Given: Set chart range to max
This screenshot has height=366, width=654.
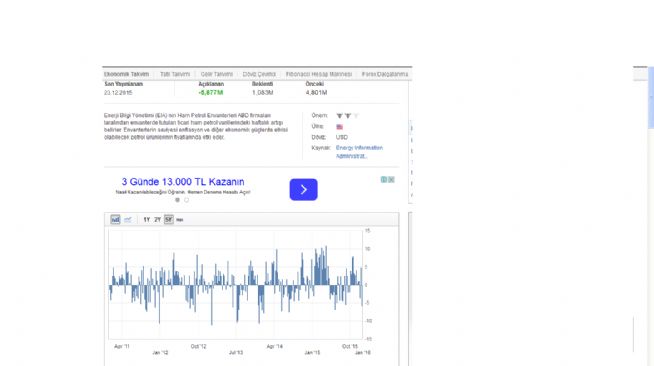Looking at the screenshot, I should click(x=180, y=220).
